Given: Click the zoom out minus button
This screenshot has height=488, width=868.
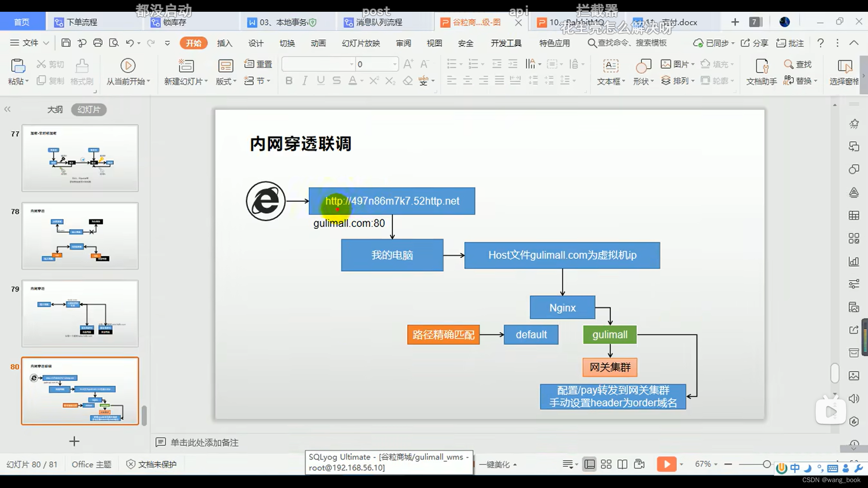Looking at the screenshot, I should coord(728,464).
